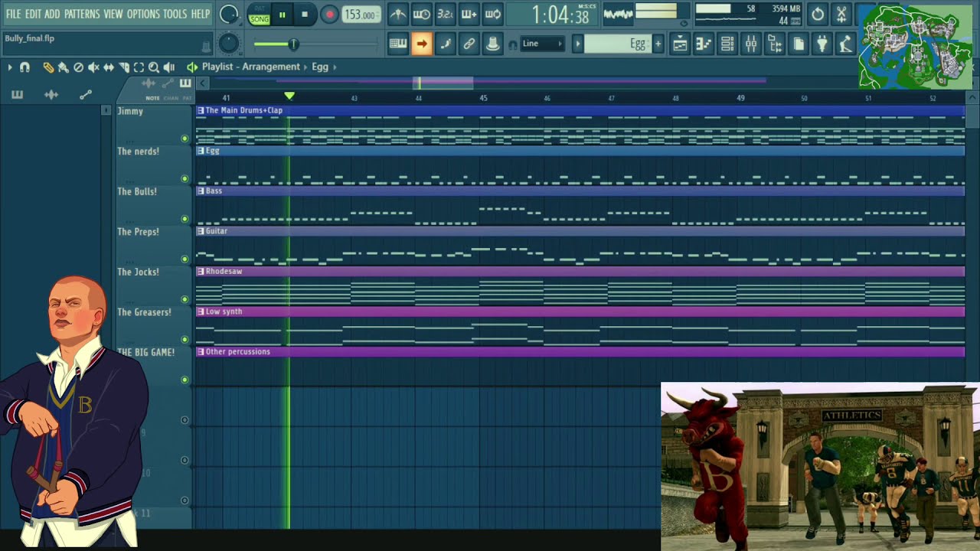Toggle the orange auto-scroll arrow button
Viewport: 980px width, 551px height.
(421, 44)
